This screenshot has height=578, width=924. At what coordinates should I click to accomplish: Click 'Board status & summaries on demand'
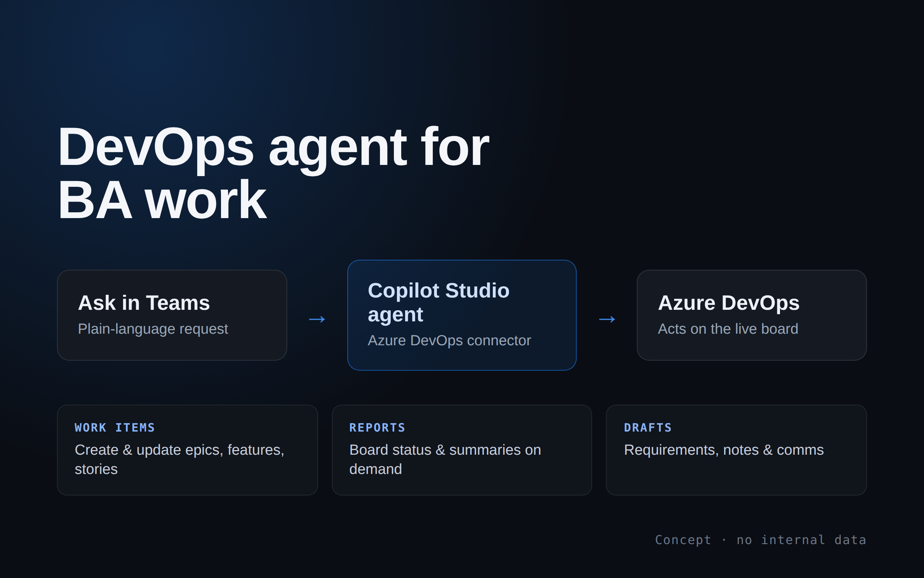click(445, 459)
